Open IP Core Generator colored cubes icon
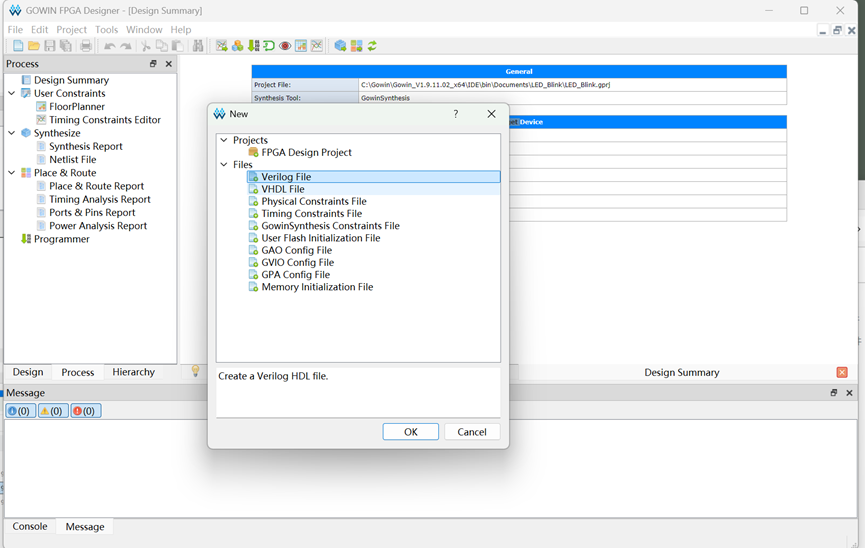The height and width of the screenshot is (548, 865). [x=238, y=46]
